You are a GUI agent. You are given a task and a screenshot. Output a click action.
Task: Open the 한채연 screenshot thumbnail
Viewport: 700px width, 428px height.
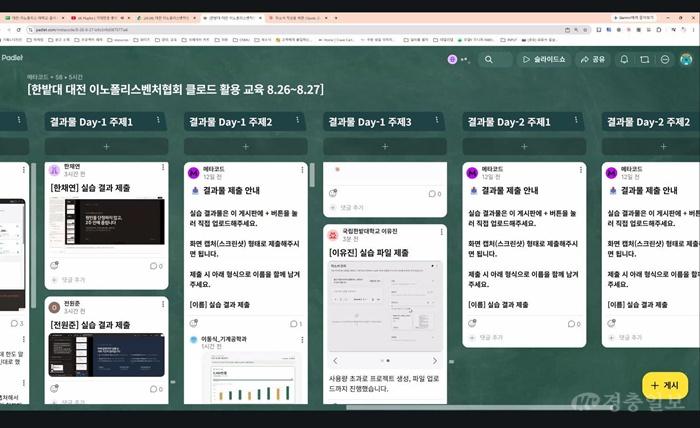pyautogui.click(x=106, y=222)
